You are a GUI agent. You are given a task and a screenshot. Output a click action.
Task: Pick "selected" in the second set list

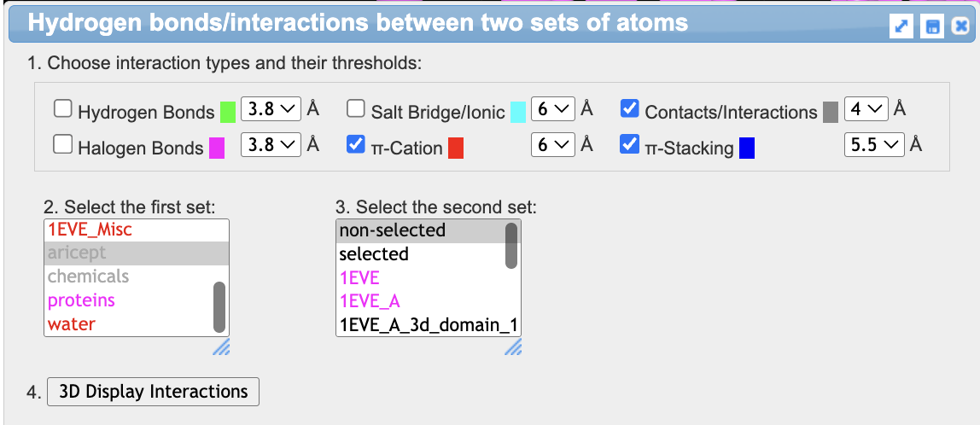[x=374, y=254]
